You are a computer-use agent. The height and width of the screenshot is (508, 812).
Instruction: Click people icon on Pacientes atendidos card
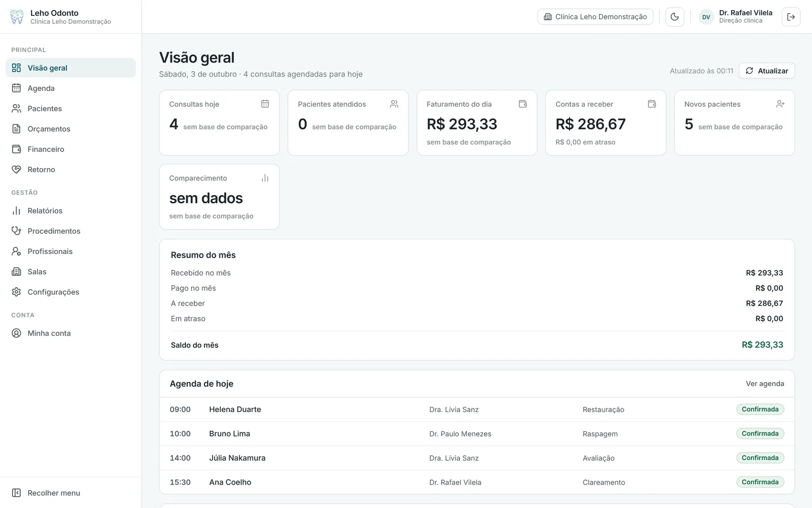[394, 104]
